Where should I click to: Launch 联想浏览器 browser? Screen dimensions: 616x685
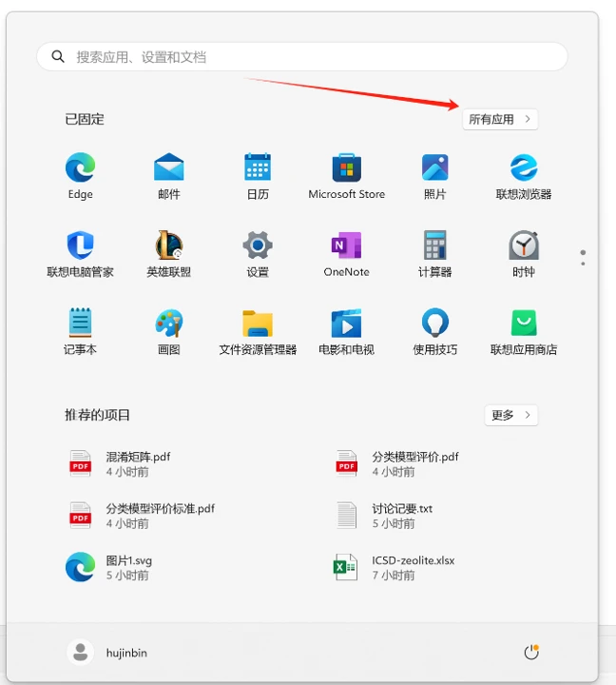[x=524, y=176]
